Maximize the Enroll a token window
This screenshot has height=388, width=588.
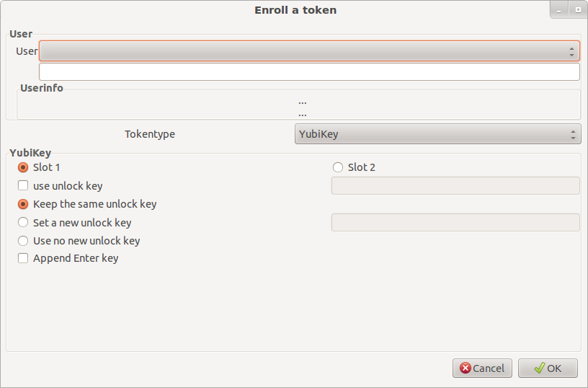tap(578, 10)
